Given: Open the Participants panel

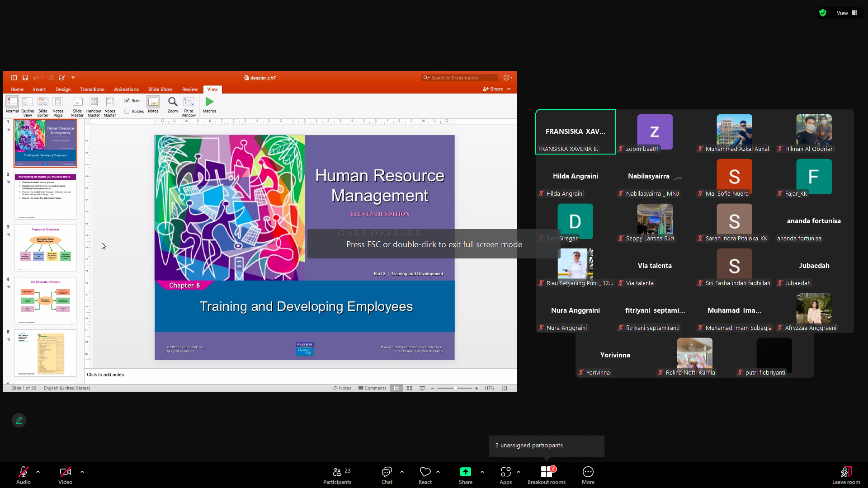Looking at the screenshot, I should 337,475.
